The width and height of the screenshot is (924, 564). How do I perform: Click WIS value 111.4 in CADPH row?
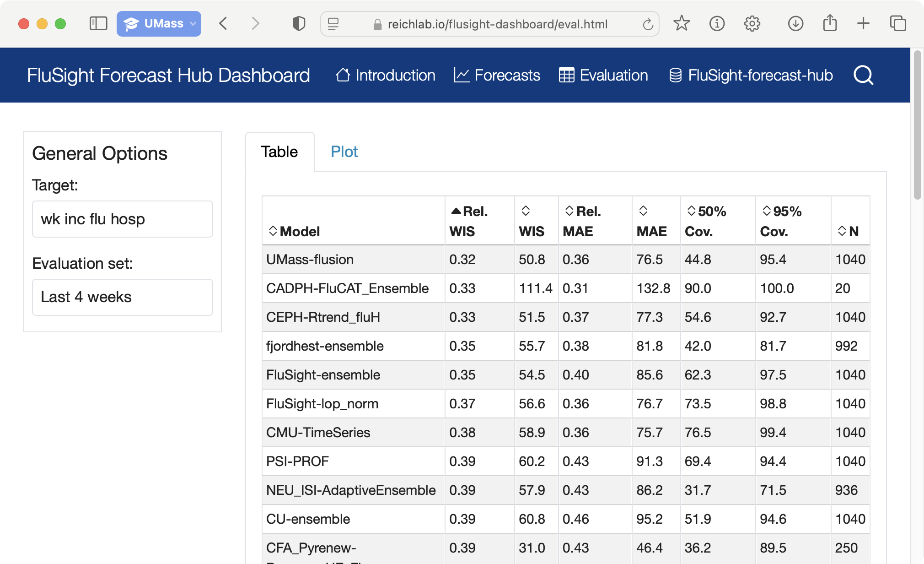(x=536, y=288)
